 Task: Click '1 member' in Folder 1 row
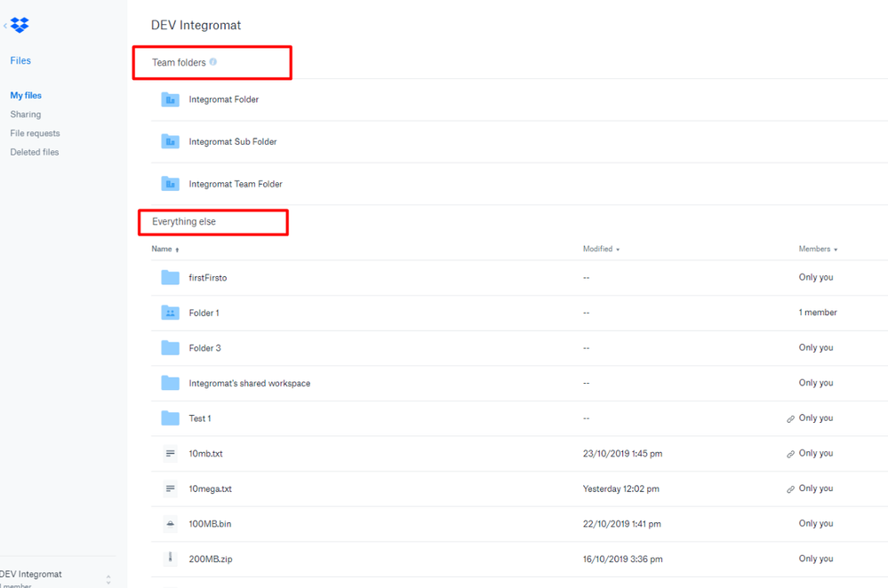coord(818,313)
